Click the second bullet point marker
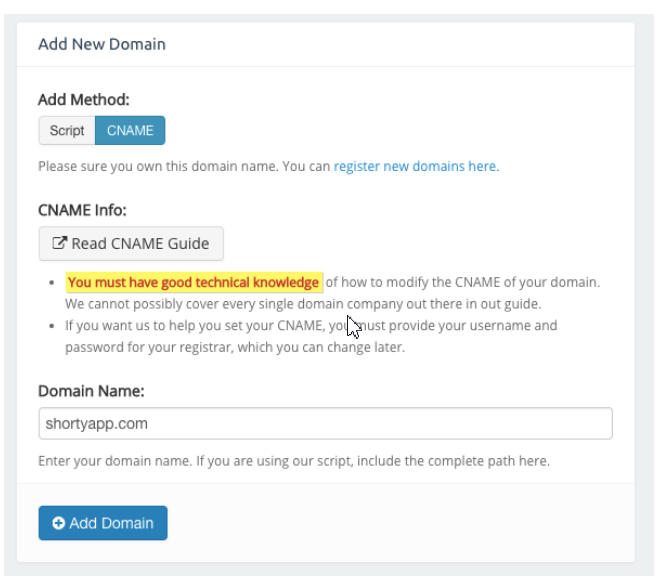Viewport: 666px width, 584px height. pos(50,326)
